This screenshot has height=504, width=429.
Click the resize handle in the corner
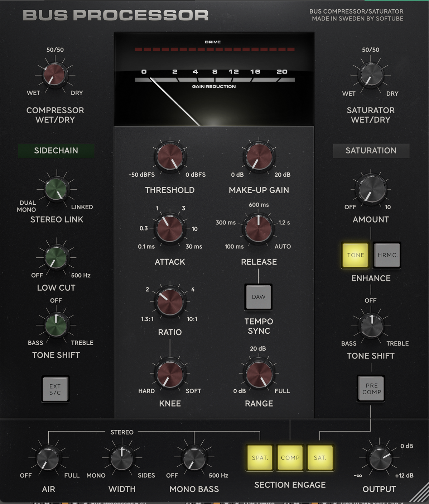pos(419,493)
